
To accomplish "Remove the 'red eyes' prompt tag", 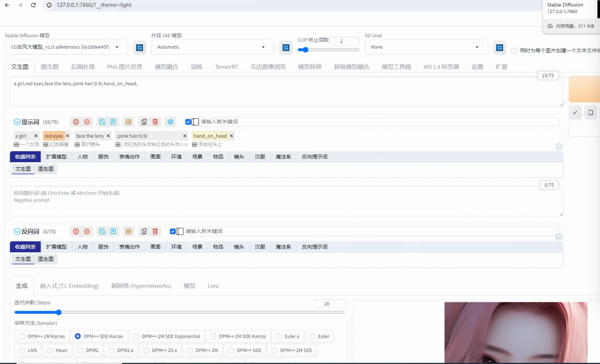I will [x=67, y=136].
